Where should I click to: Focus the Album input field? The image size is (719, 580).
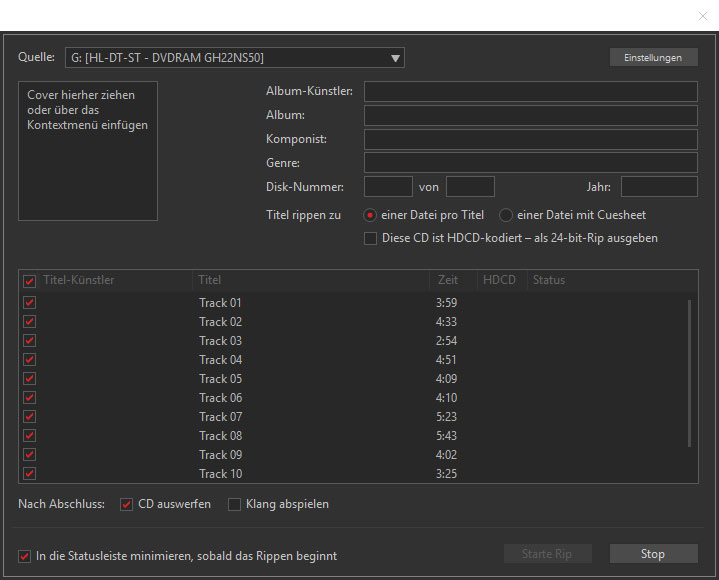tap(531, 116)
